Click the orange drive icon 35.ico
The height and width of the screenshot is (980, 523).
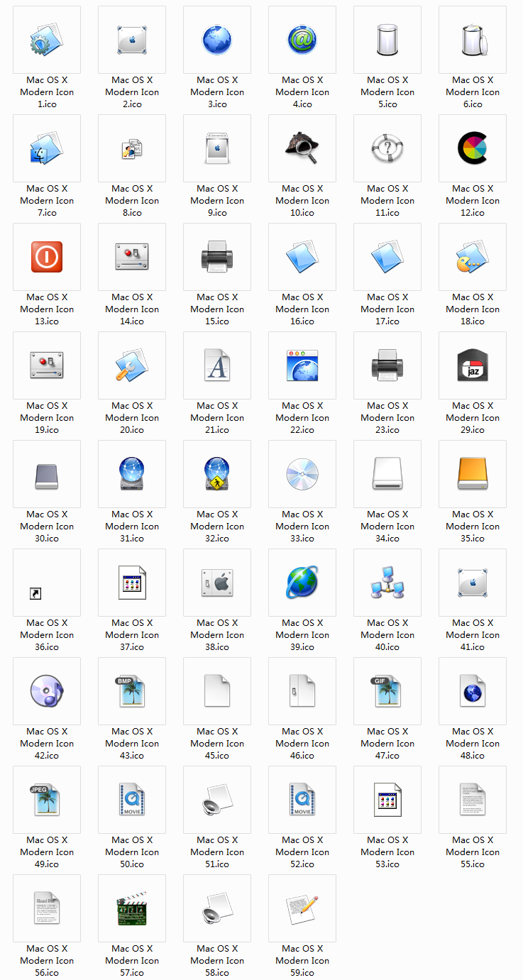[473, 474]
